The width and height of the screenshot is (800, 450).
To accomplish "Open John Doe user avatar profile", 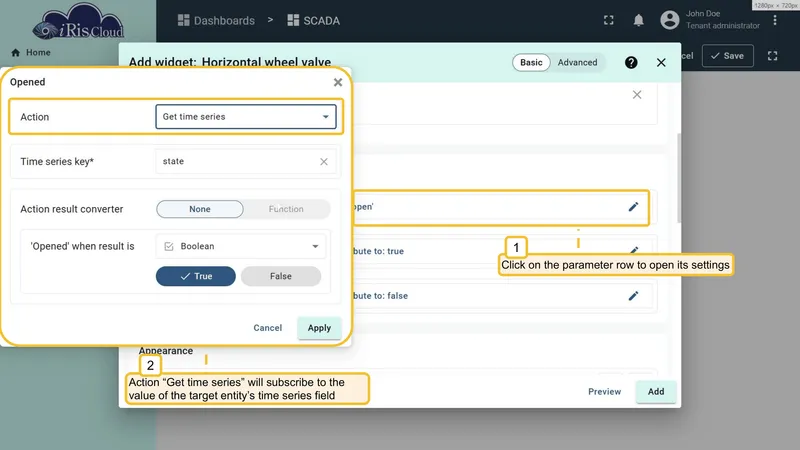I will [669, 20].
